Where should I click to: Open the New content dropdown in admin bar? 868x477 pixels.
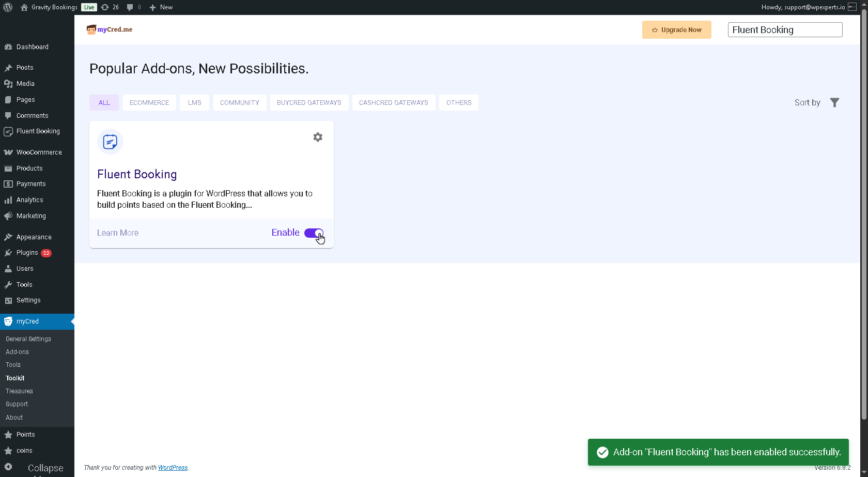click(x=161, y=7)
